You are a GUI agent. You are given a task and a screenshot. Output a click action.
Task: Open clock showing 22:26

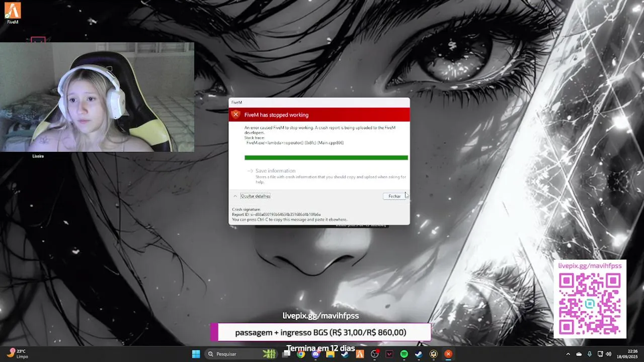(x=628, y=354)
